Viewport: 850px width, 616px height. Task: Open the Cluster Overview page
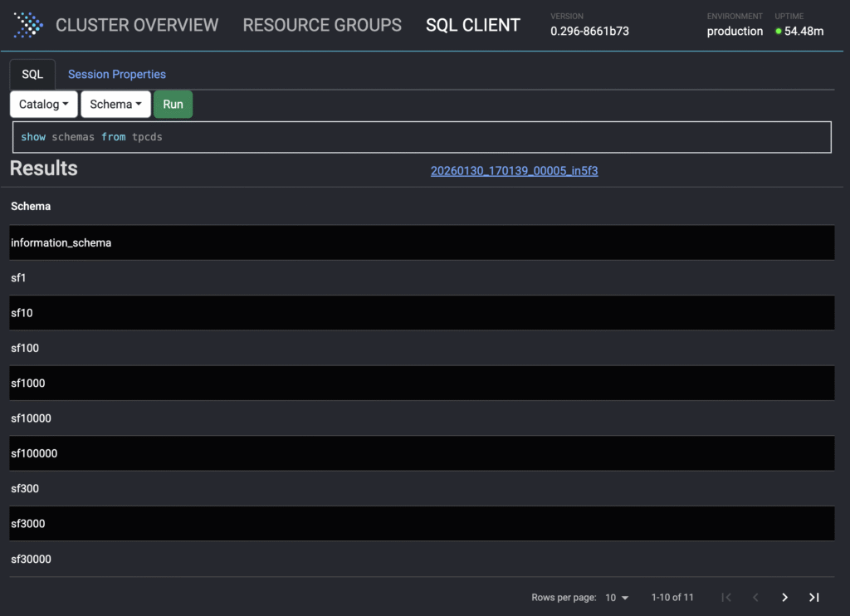pyautogui.click(x=137, y=25)
